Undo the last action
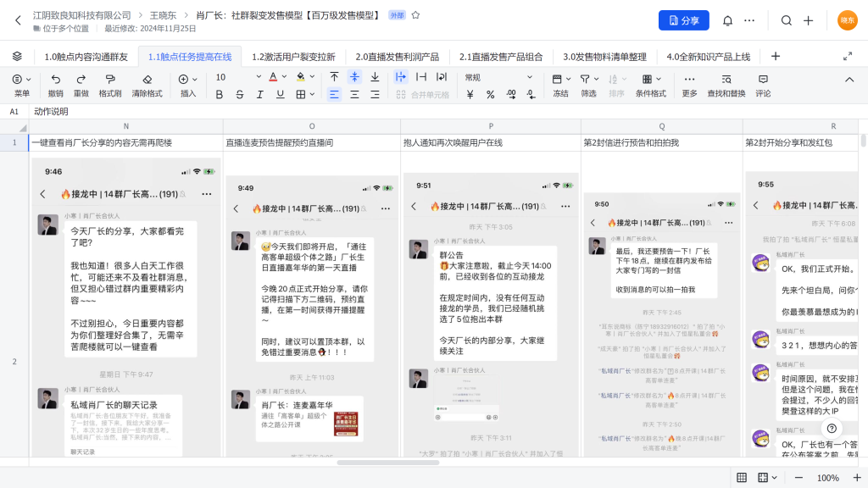868x488 pixels. [x=55, y=86]
